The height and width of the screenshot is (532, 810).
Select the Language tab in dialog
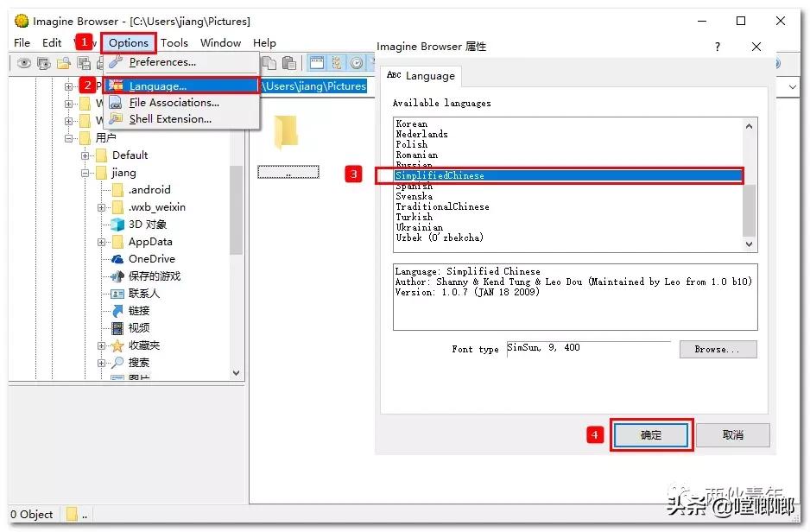(x=421, y=76)
